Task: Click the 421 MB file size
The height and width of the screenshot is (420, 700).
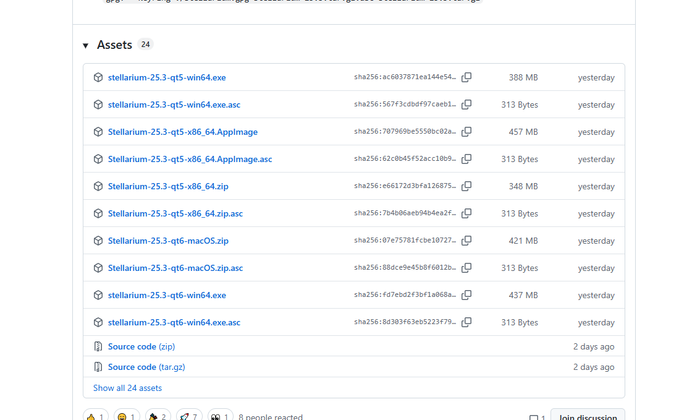Action: 523,241
